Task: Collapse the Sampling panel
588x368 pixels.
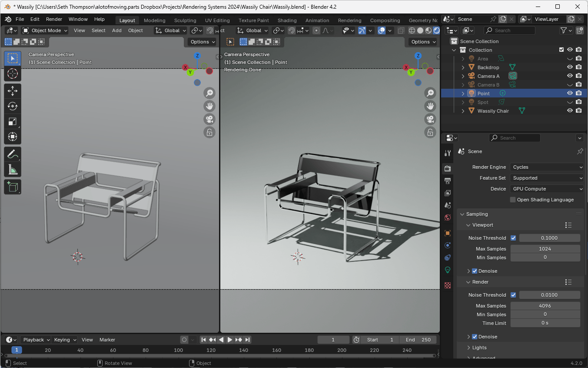Action: pyautogui.click(x=462, y=214)
